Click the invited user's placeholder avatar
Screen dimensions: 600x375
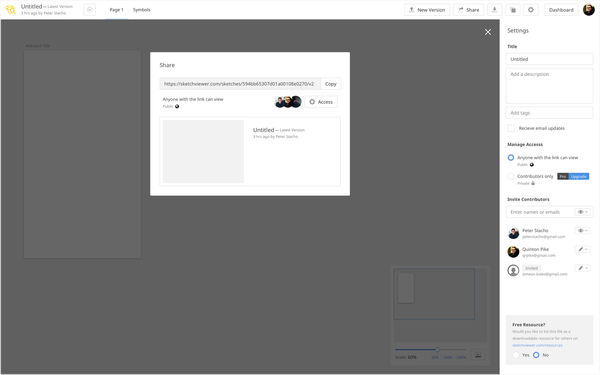(x=513, y=271)
